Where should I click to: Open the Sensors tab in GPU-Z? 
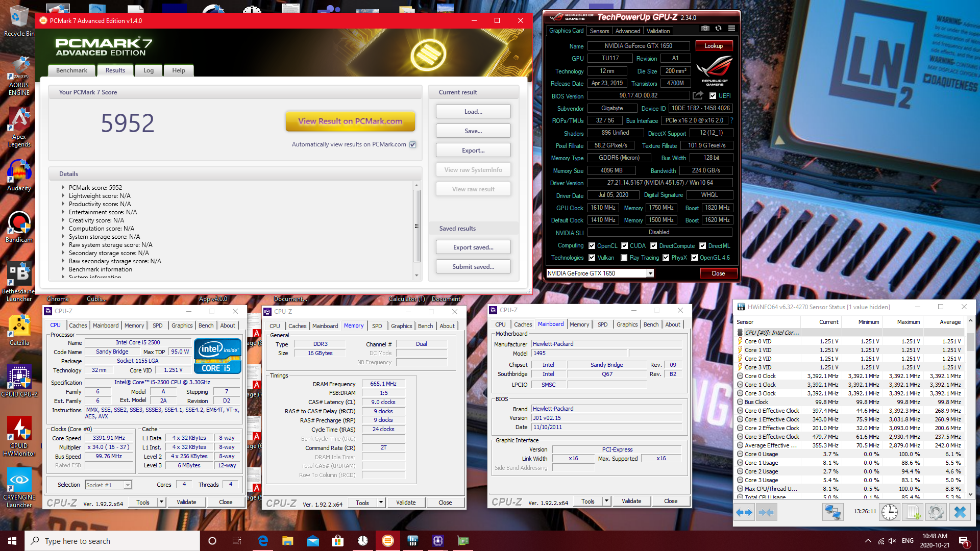click(600, 31)
